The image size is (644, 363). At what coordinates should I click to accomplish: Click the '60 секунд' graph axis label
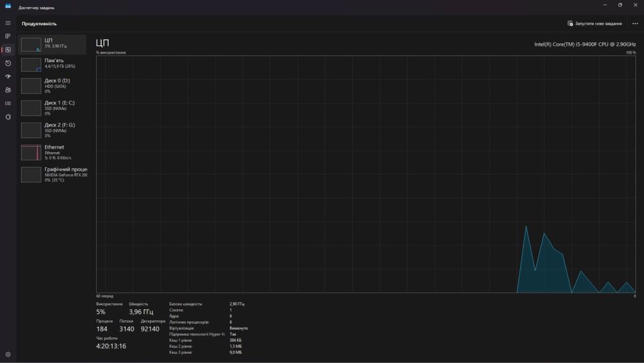click(x=105, y=296)
